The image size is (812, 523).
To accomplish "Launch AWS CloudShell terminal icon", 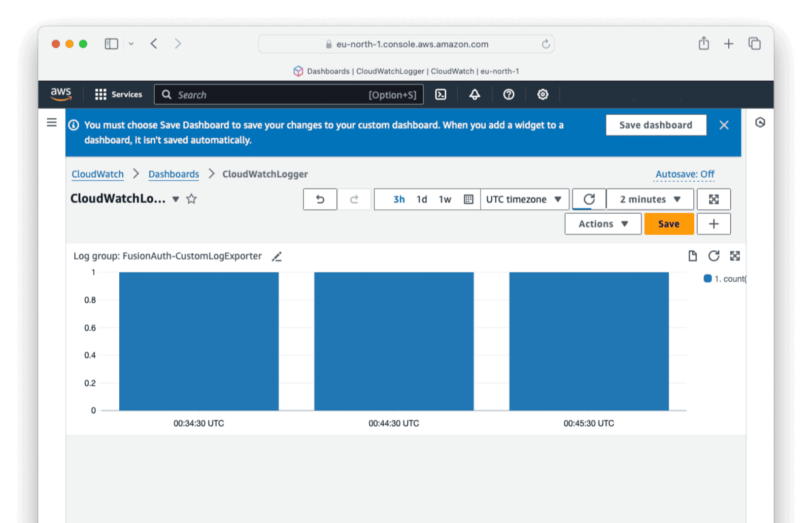I will 441,94.
